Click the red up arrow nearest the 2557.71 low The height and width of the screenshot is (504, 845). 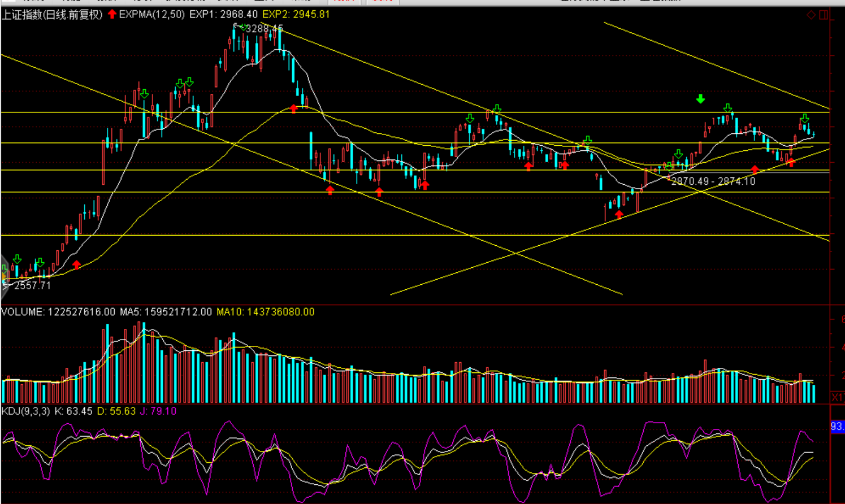tap(76, 264)
